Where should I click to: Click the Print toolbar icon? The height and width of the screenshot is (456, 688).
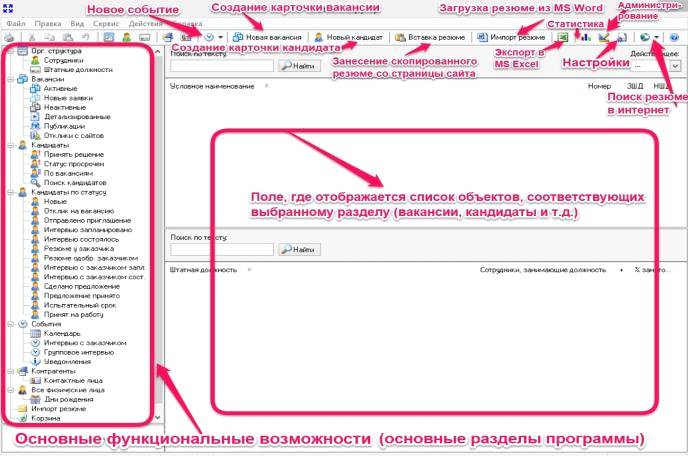tap(8, 38)
